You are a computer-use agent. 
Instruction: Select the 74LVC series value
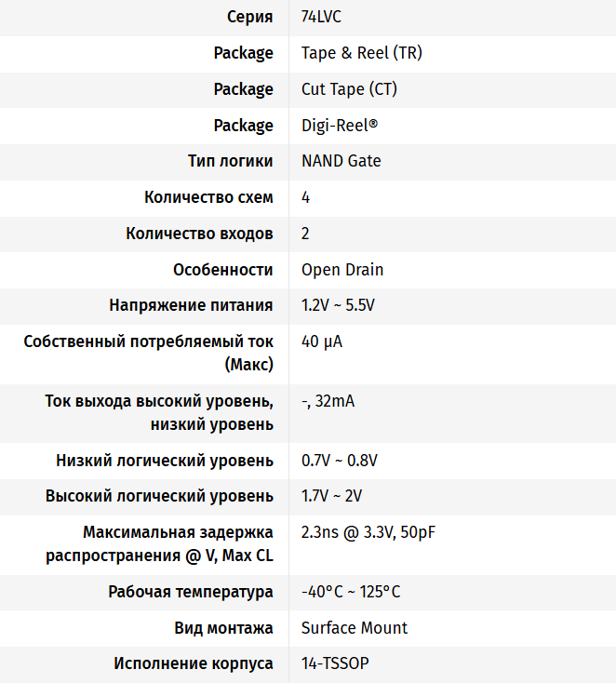coord(321,17)
